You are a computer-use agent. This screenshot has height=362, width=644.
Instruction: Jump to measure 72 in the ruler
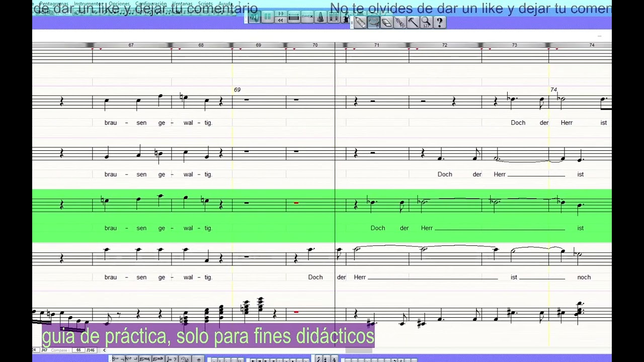pos(445,45)
